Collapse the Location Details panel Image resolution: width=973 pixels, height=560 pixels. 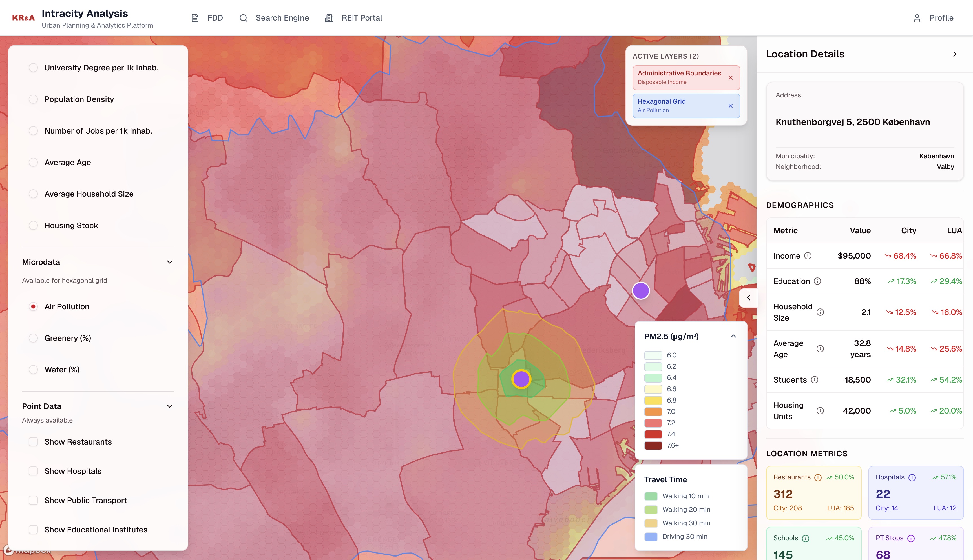pos(954,54)
